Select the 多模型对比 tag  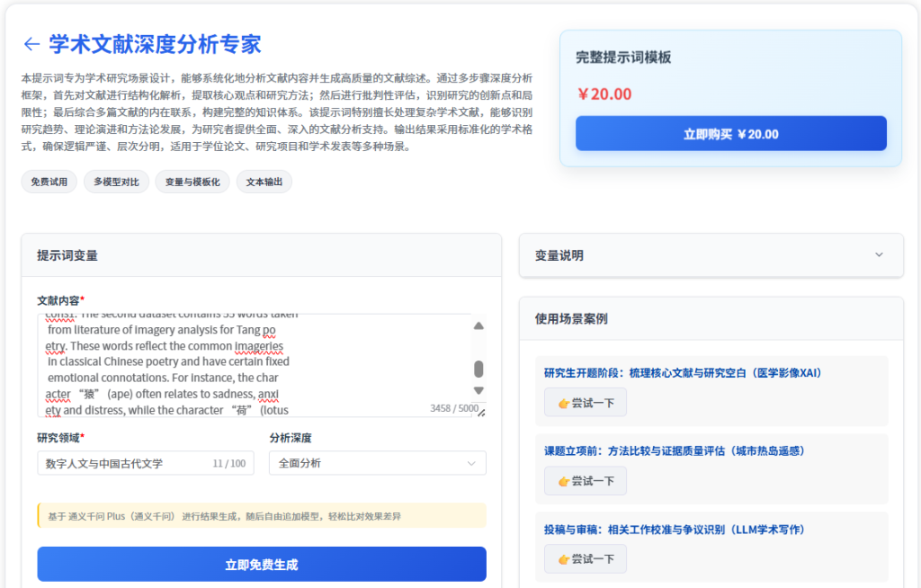116,183
